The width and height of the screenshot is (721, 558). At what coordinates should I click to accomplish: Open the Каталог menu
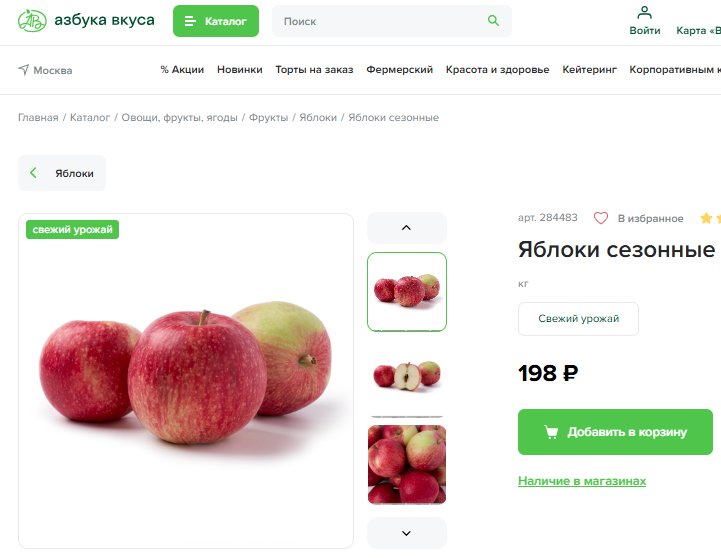(216, 21)
